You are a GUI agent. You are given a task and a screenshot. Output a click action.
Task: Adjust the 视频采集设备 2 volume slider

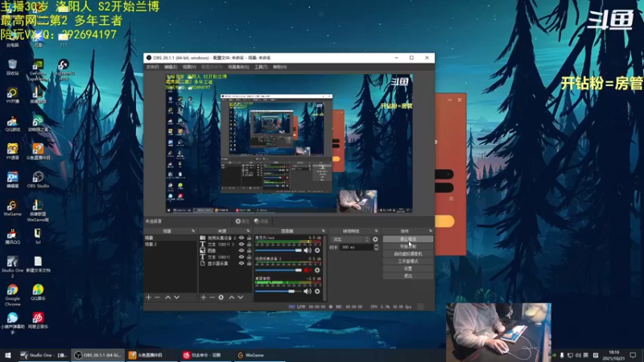pos(279,270)
